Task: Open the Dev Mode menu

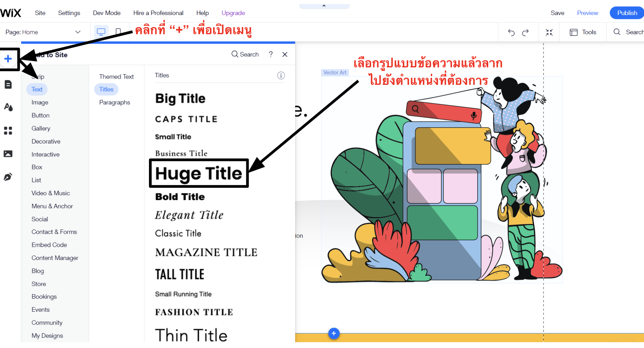Action: 107,13
